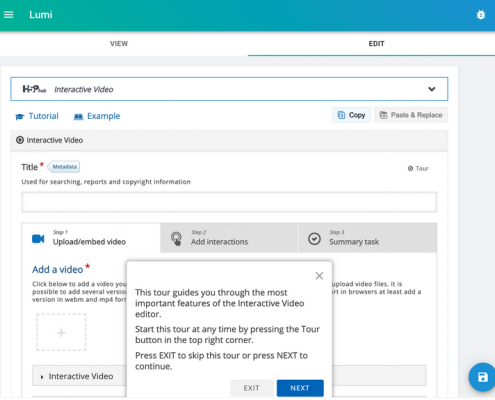495x400 pixels.
Task: Click the touch pointer icon in Step 2
Action: [176, 239]
